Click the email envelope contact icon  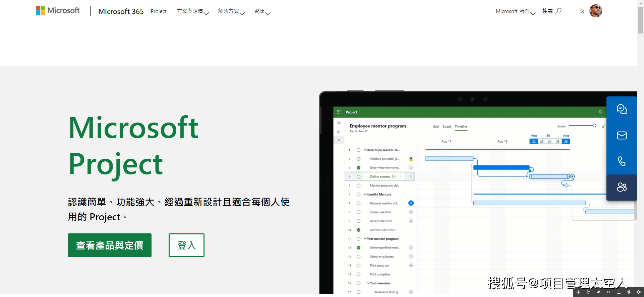click(x=622, y=135)
